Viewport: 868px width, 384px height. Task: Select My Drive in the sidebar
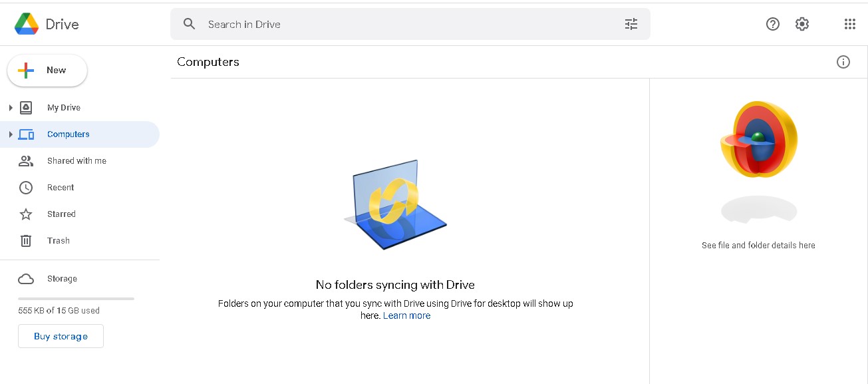point(63,107)
